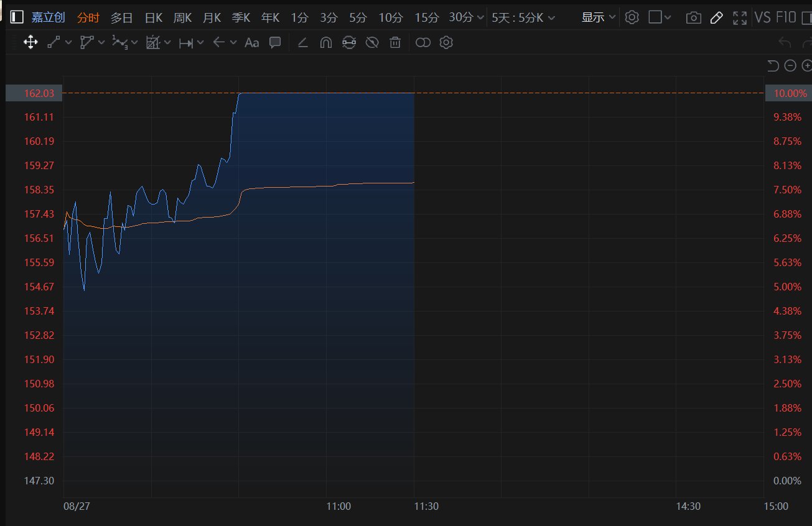Image resolution: width=812 pixels, height=526 pixels.
Task: Select the Aa text annotation tool
Action: (251, 43)
